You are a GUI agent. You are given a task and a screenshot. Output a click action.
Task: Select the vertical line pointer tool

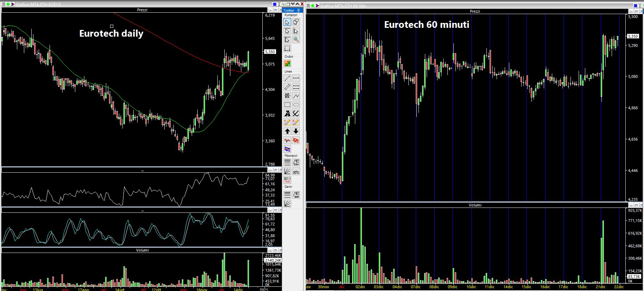(296, 31)
